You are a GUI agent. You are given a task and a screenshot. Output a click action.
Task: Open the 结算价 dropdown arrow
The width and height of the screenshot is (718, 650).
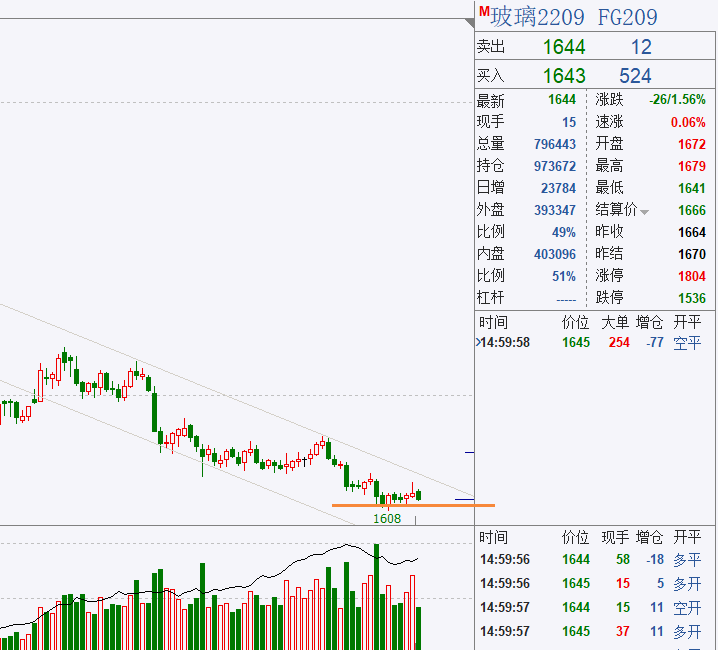pyautogui.click(x=644, y=212)
